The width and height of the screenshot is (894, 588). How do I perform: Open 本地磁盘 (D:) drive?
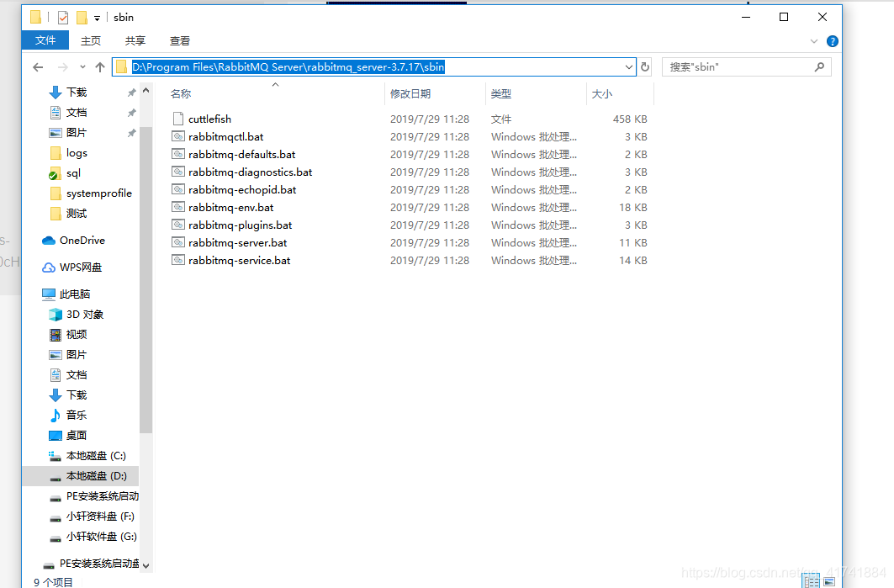pos(96,476)
